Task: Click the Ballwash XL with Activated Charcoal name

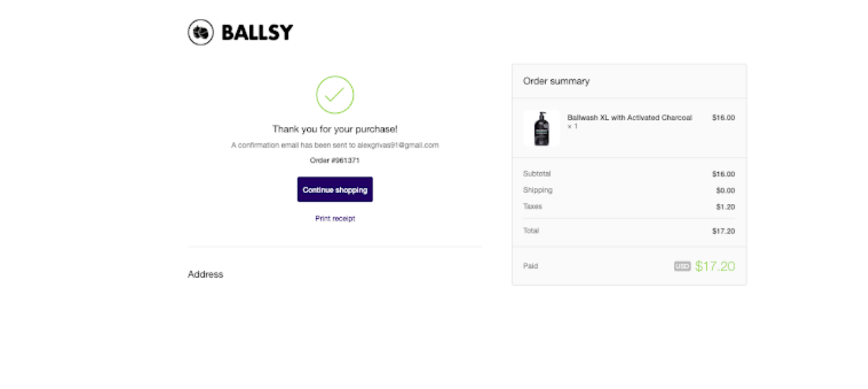Action: pyautogui.click(x=629, y=118)
